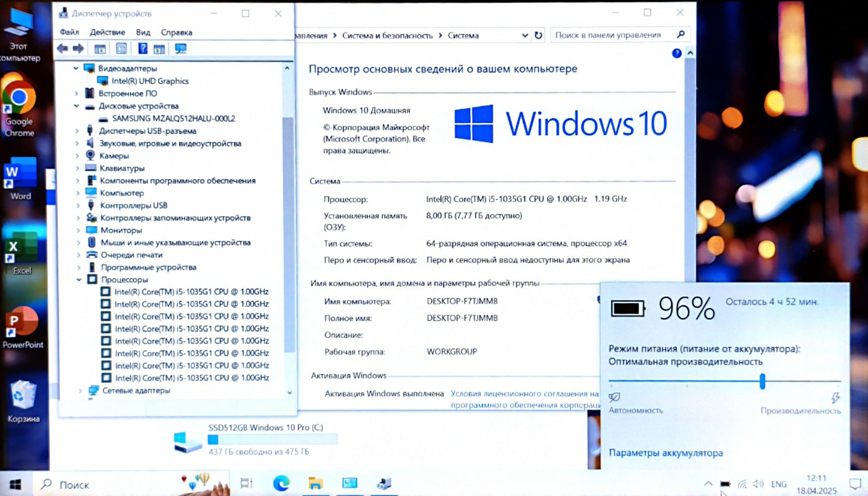This screenshot has height=496, width=868.
Task: Expand Звуковые, игровые и видеоустройства node
Action: (x=77, y=143)
